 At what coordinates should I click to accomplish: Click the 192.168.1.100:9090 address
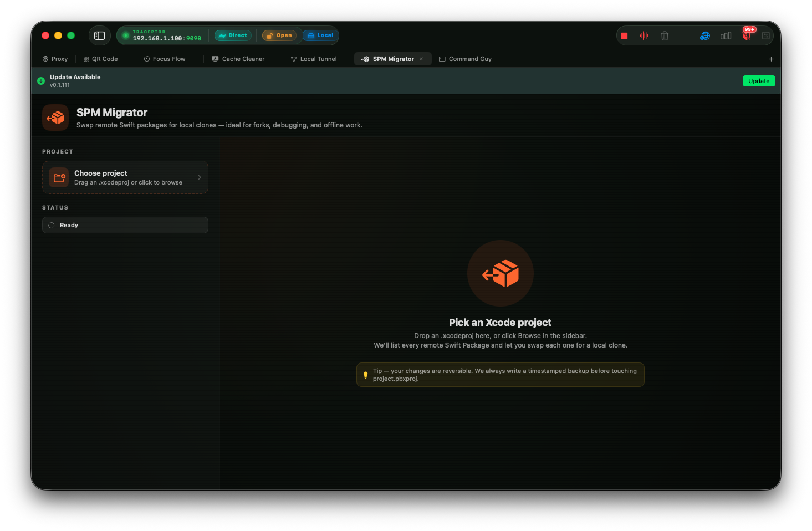coord(167,38)
